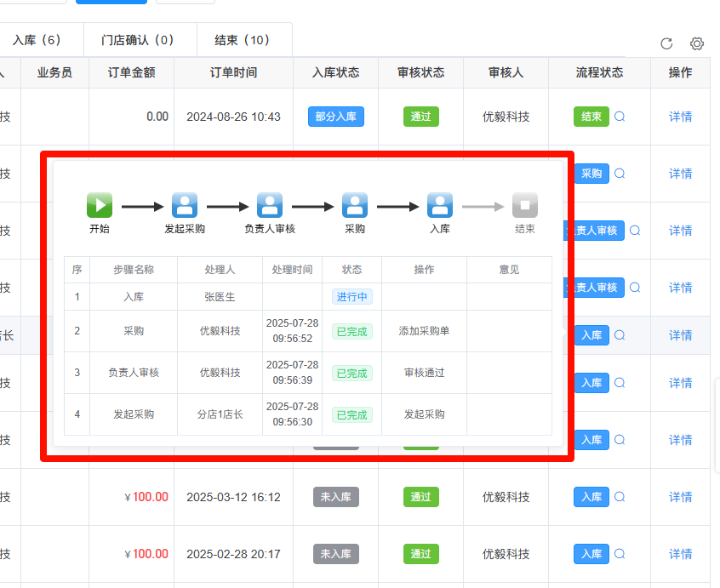The width and height of the screenshot is (720, 588).
Task: Switch to the 结束（10）tab
Action: 243,40
